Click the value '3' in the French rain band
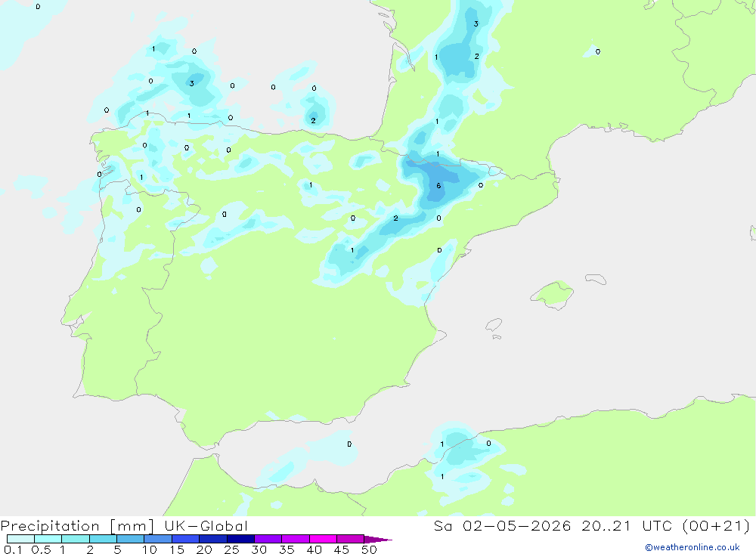756x554 pixels. [x=476, y=23]
